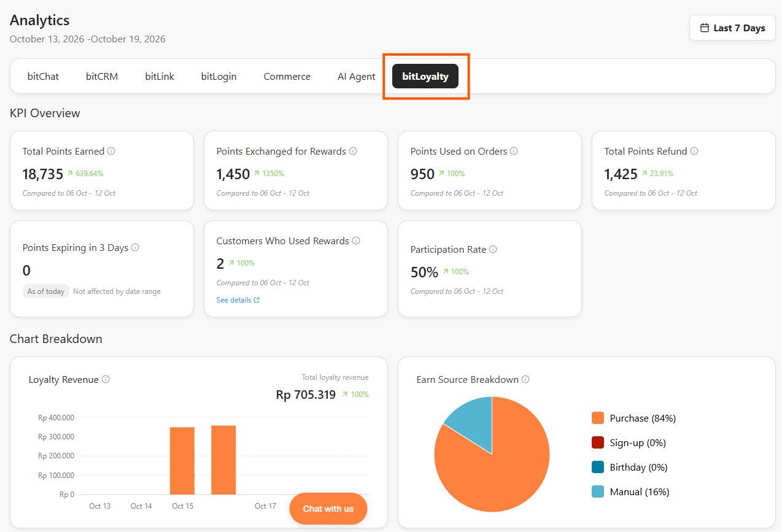Screen dimensions: 782x532
Task: Select the AI Agent tab
Action: (x=356, y=76)
